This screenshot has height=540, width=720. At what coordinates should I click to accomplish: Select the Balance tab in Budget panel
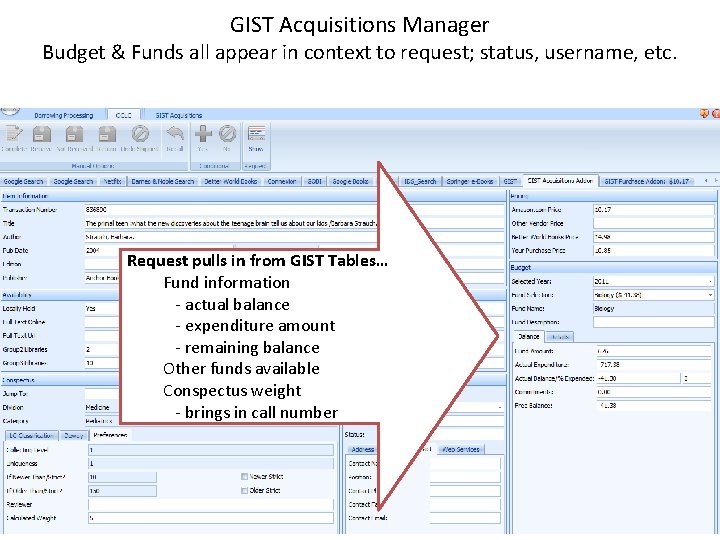point(529,337)
